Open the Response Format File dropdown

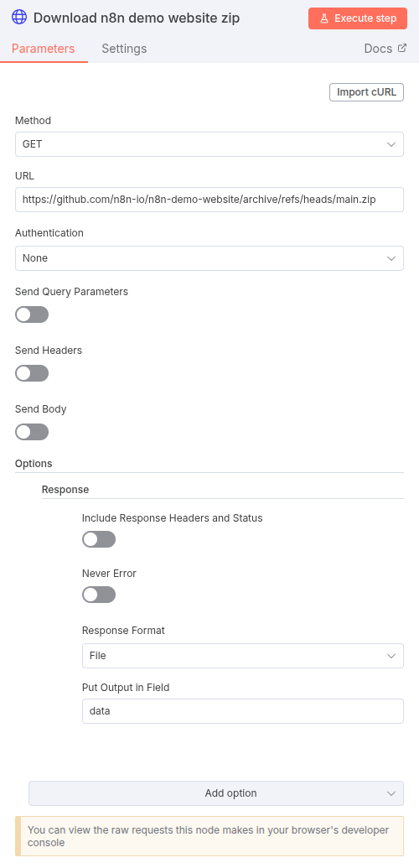(243, 656)
